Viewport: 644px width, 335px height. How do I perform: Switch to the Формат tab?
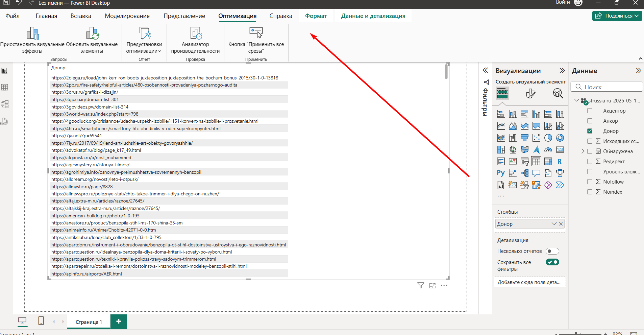[316, 16]
